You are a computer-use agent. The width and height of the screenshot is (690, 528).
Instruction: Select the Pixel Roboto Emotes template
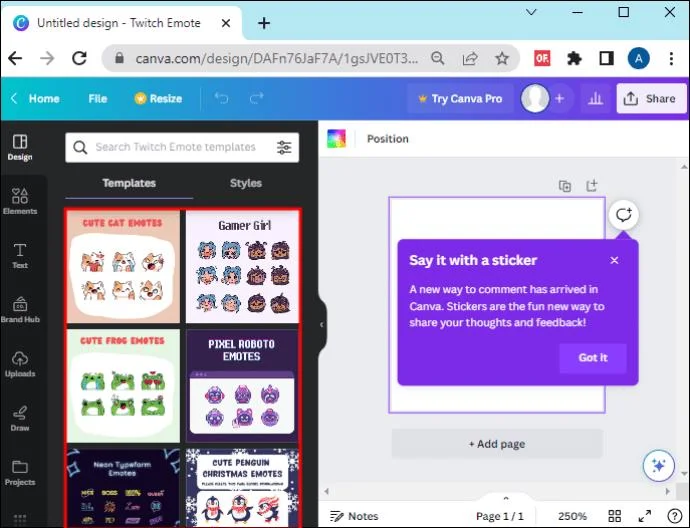coord(242,386)
